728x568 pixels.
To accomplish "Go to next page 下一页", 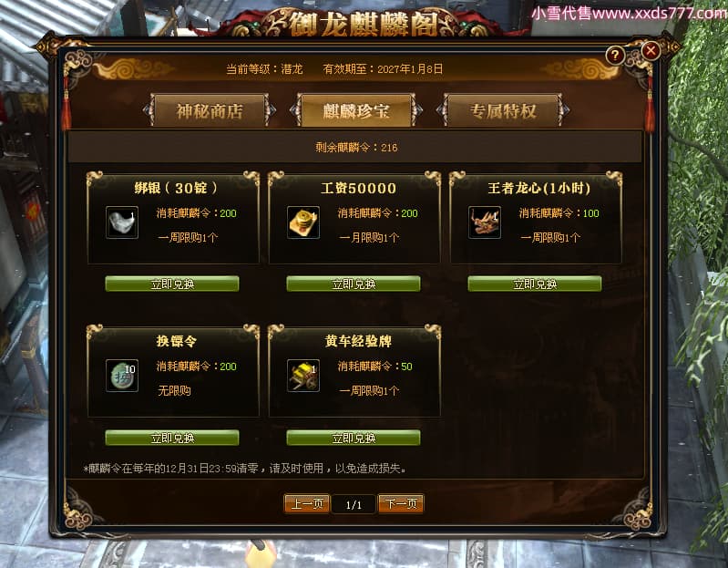I will coord(401,503).
